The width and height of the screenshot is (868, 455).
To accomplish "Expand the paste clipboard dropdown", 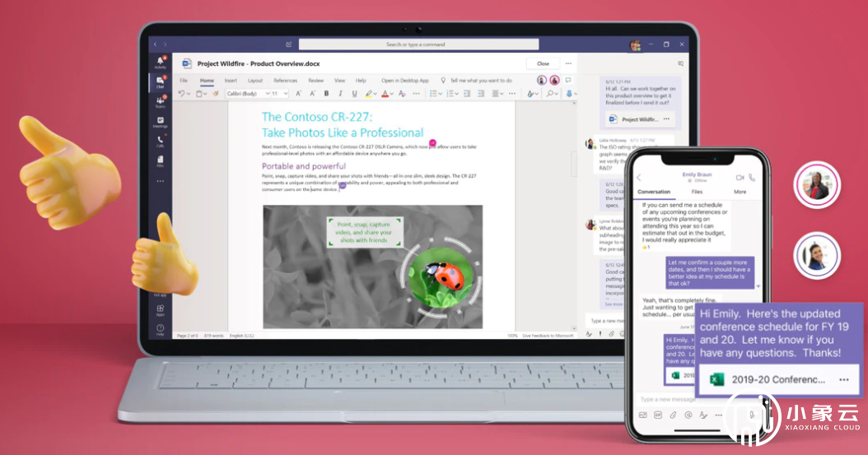I will [x=204, y=94].
